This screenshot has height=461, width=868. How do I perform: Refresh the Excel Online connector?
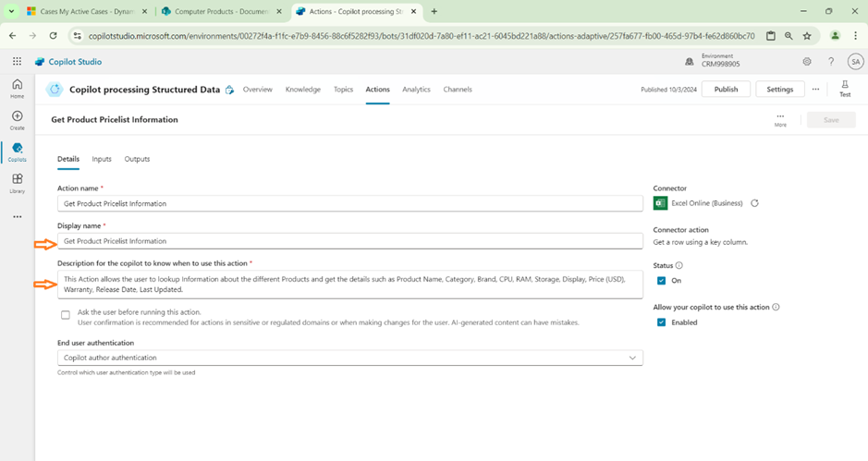coord(754,203)
